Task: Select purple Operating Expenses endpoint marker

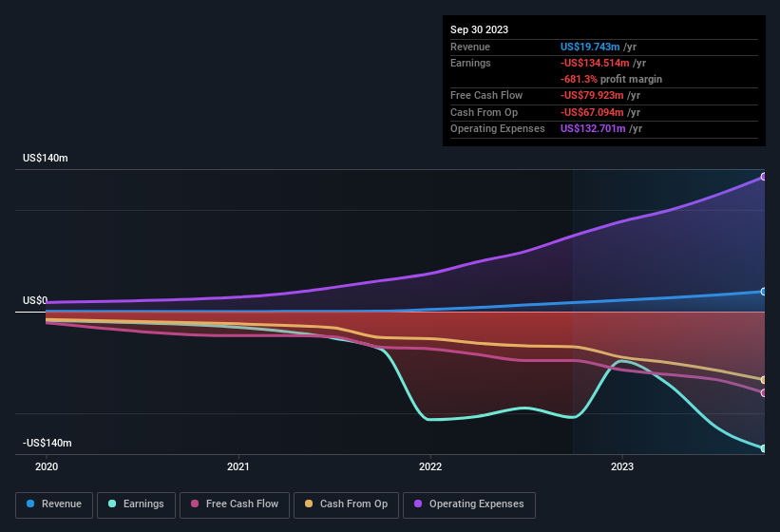Action: [764, 177]
